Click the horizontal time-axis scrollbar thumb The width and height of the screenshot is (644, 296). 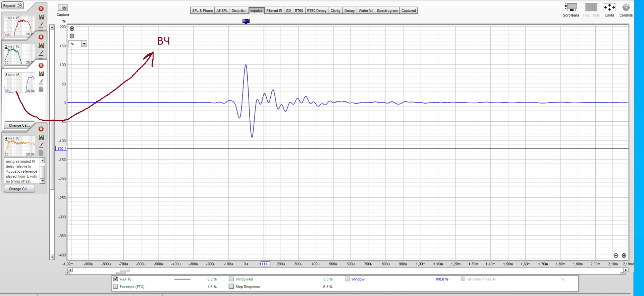click(x=124, y=270)
